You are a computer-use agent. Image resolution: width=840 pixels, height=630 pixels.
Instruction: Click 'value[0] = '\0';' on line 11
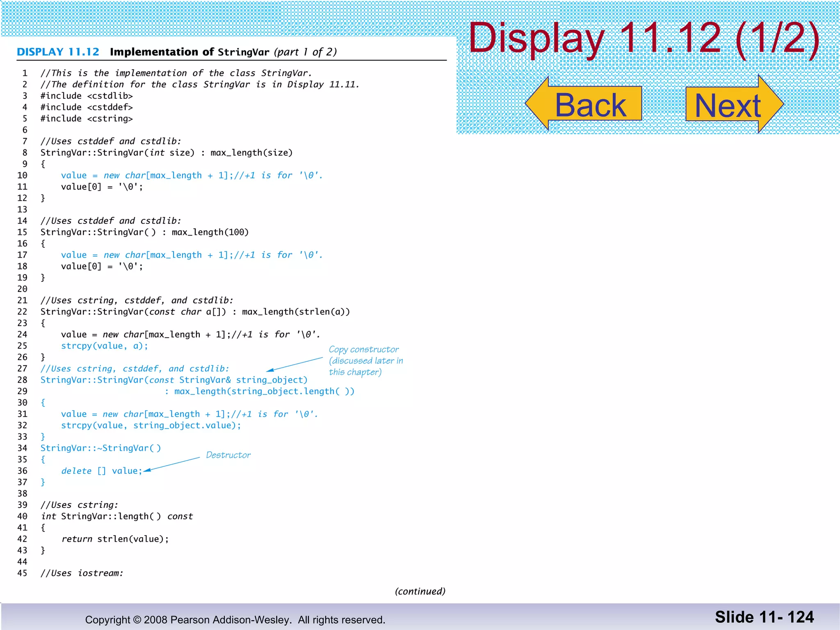[x=102, y=187]
